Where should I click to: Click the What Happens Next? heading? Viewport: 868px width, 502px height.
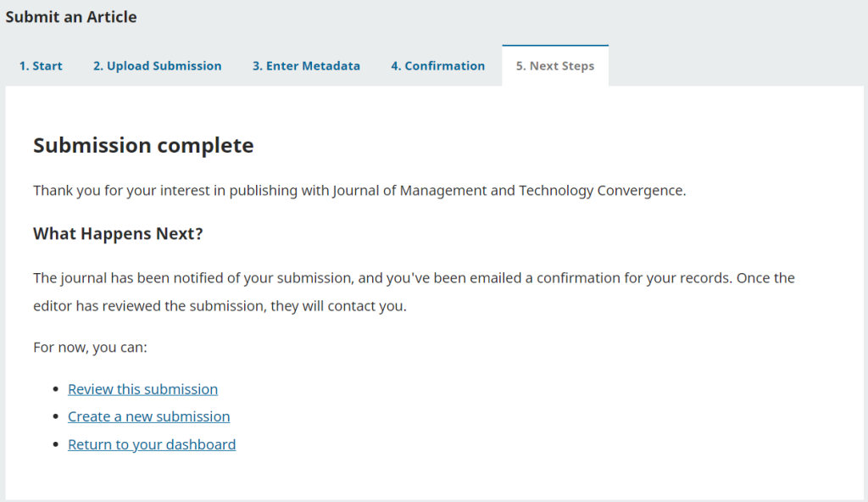[118, 233]
